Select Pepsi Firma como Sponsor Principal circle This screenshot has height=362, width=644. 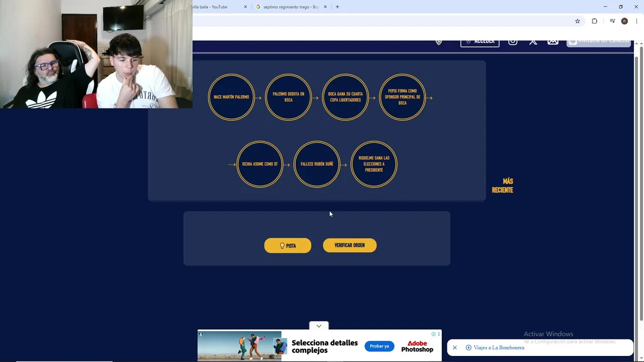(x=403, y=97)
